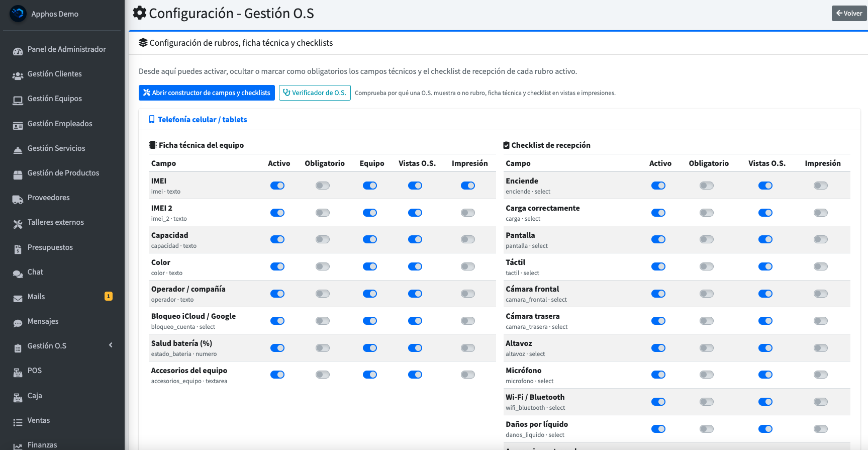Click the IMEI field name text

[x=159, y=181]
